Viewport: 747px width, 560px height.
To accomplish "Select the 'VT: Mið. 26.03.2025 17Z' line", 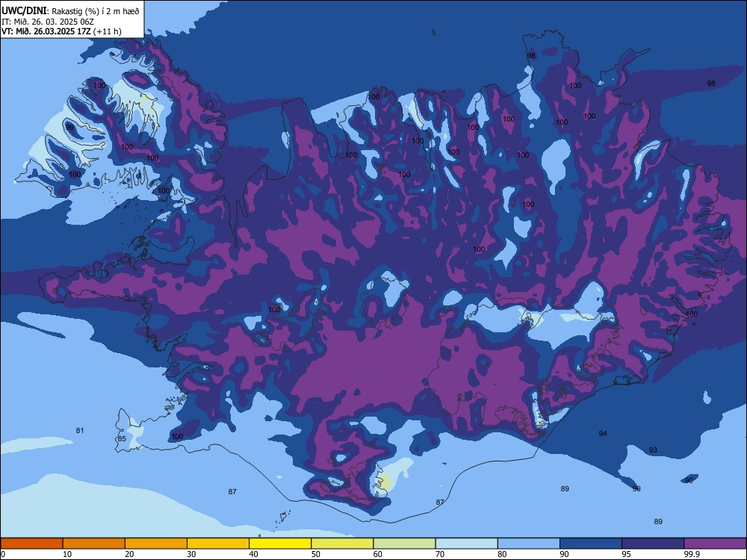I will click(x=46, y=31).
